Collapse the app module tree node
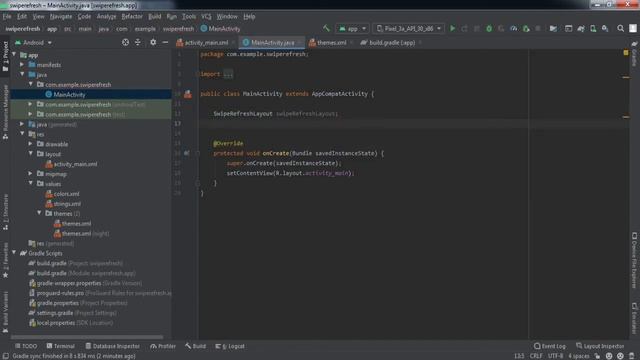 (14, 54)
